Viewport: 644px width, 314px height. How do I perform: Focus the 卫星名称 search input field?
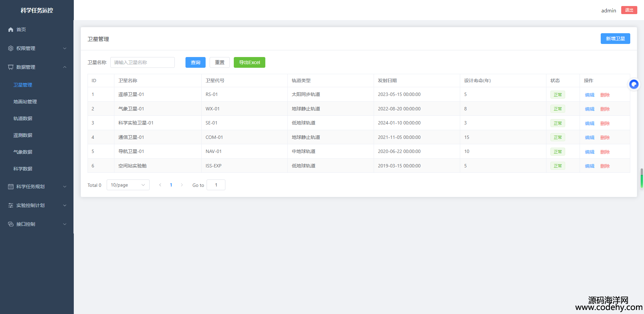(142, 62)
